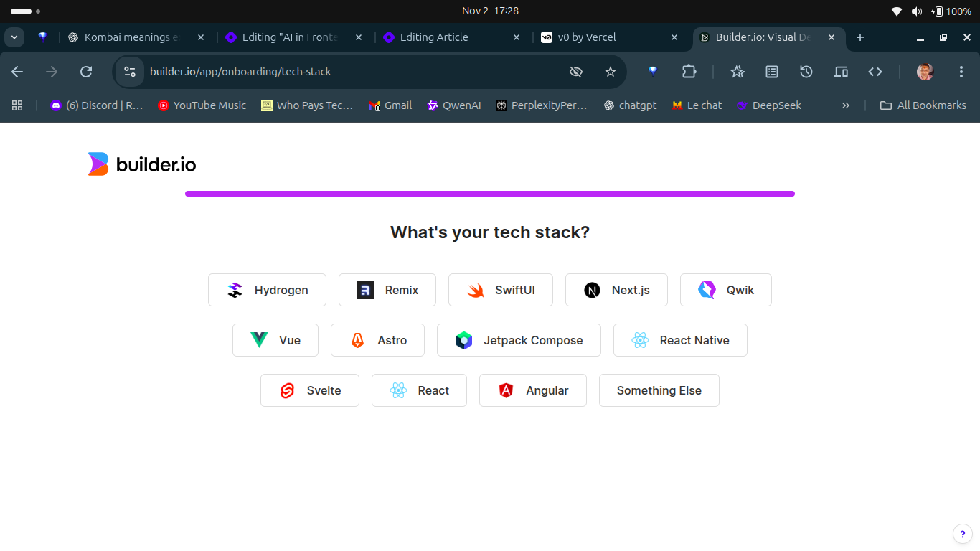View site information icon in address bar

130,72
